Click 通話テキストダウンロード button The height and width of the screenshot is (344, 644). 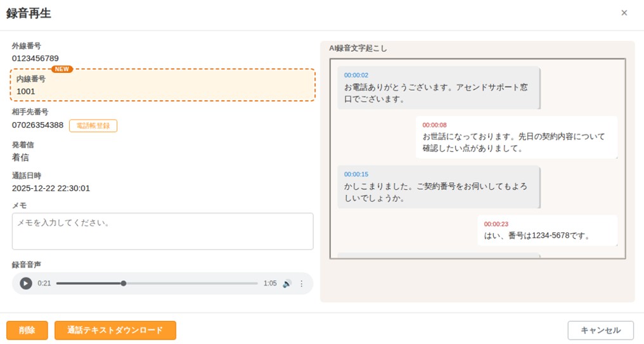pyautogui.click(x=115, y=330)
